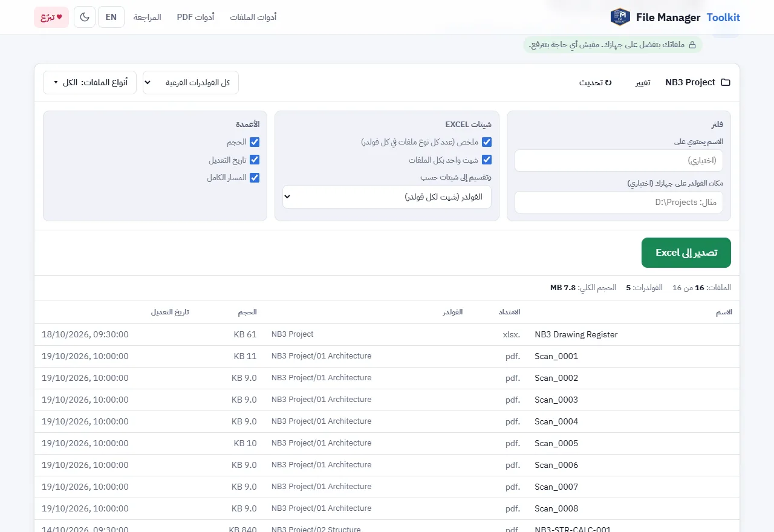
Task: Click the KB 61 size cell
Action: click(245, 334)
